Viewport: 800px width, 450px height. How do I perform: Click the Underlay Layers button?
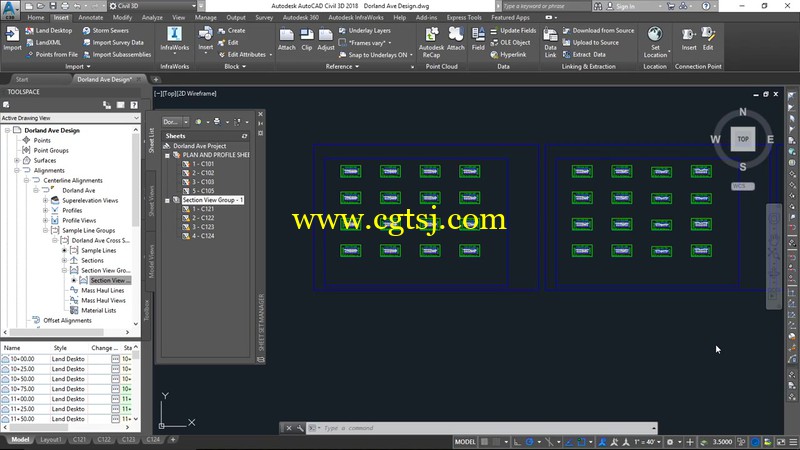(364, 31)
